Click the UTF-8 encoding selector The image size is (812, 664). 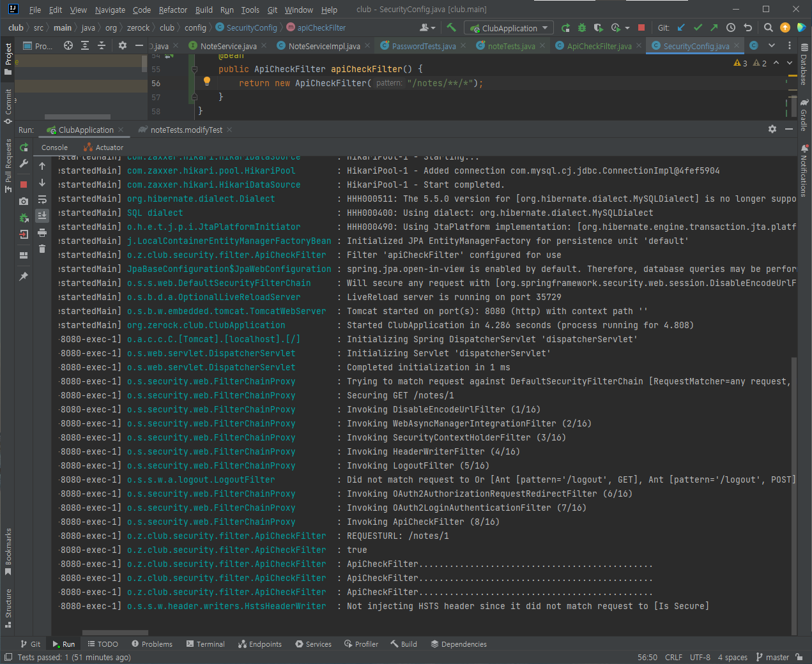coord(700,657)
